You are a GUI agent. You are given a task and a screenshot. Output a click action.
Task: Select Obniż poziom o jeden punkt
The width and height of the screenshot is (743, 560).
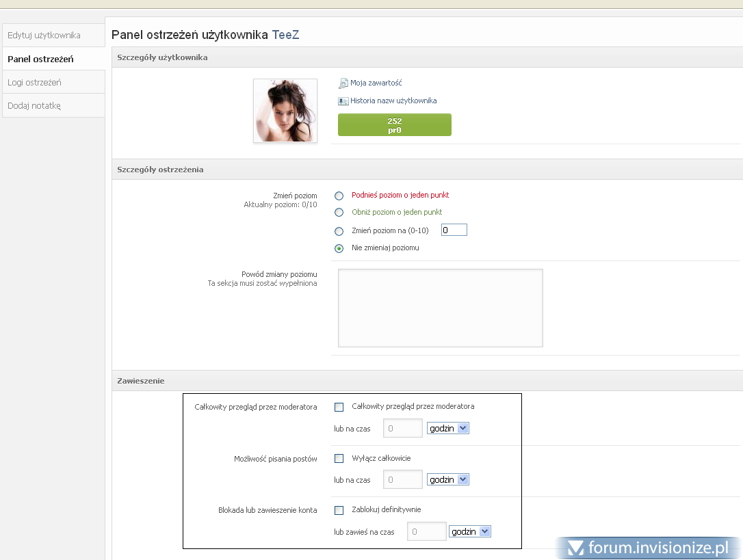(339, 213)
